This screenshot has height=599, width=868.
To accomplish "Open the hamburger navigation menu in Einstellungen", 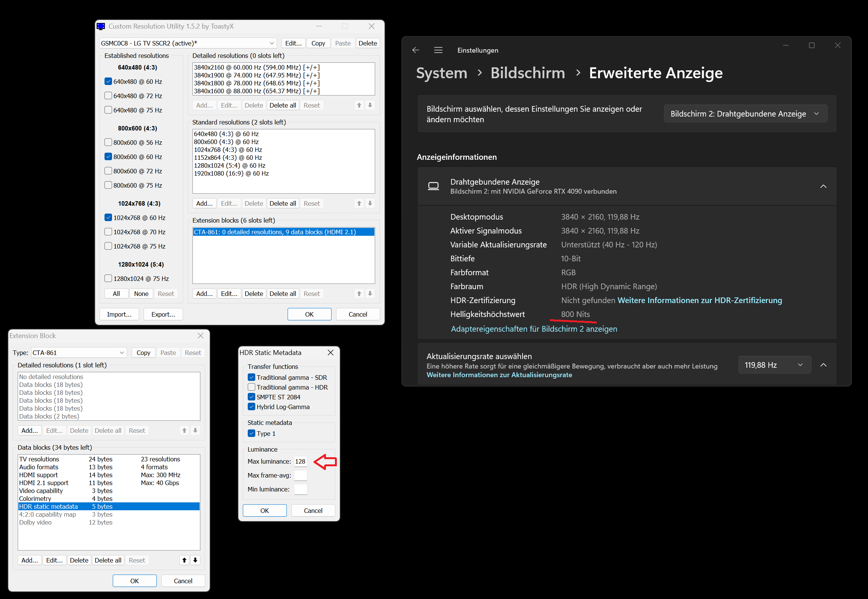I will [438, 50].
